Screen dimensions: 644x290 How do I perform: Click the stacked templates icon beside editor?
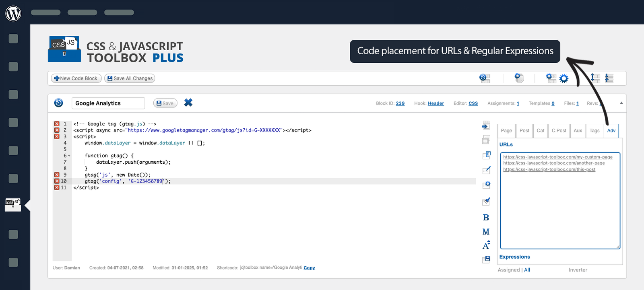pyautogui.click(x=486, y=140)
